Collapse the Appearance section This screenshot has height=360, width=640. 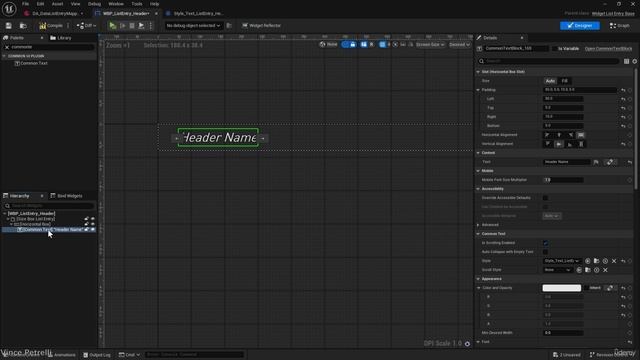click(x=478, y=279)
